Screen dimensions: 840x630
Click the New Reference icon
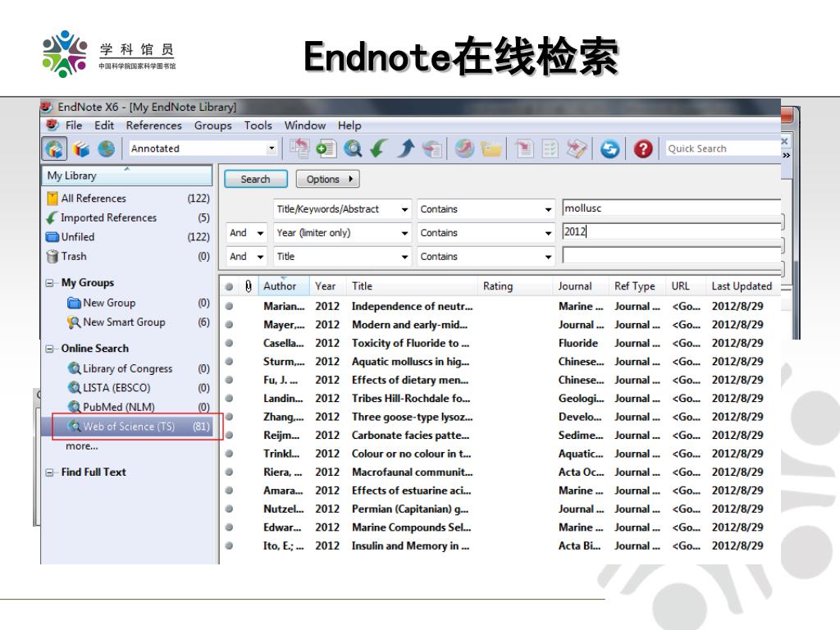pyautogui.click(x=326, y=148)
